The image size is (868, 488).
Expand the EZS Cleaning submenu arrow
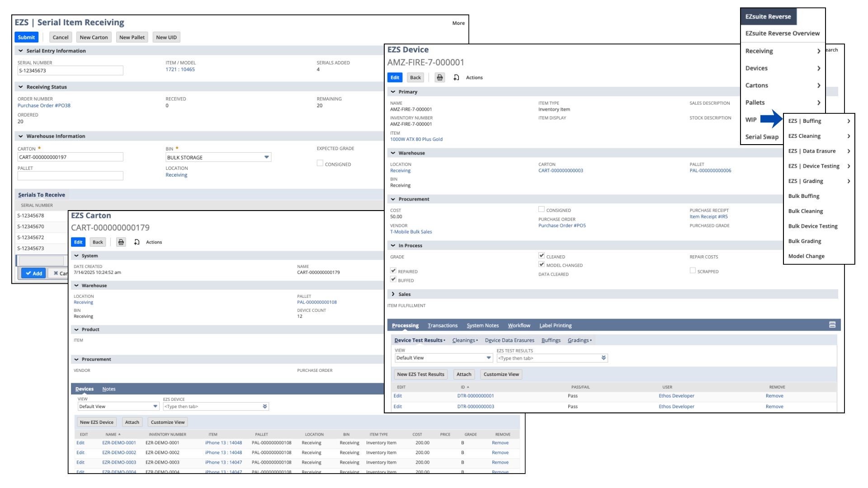click(849, 136)
